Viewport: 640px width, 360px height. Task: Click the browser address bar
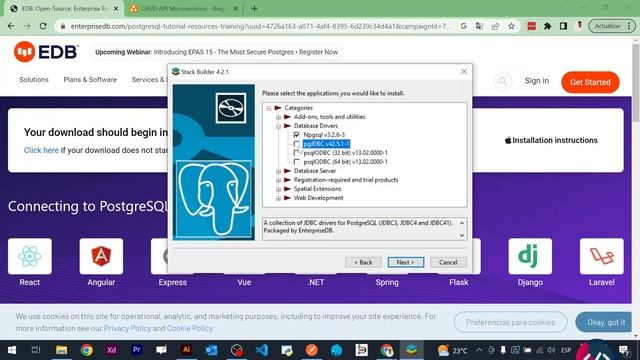(x=260, y=26)
